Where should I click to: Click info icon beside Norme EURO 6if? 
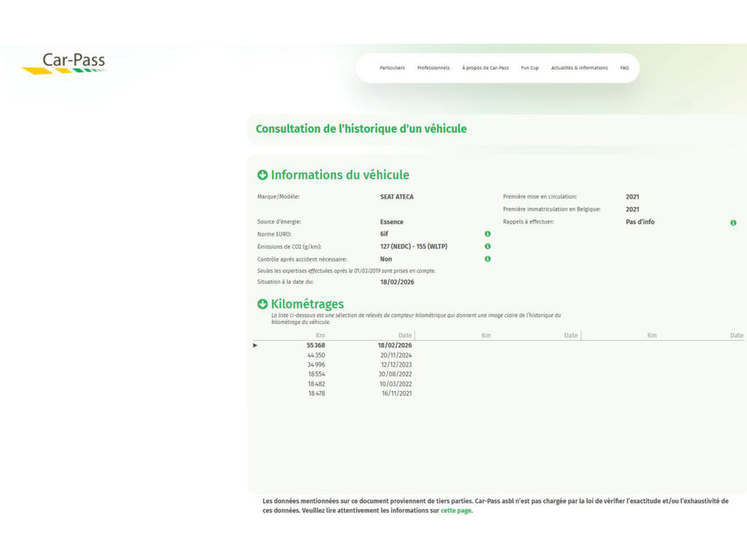click(487, 234)
